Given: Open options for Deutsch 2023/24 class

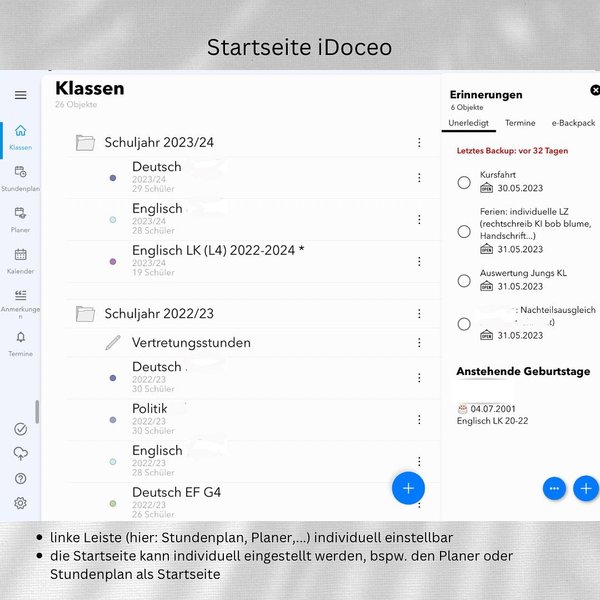Looking at the screenshot, I should (419, 178).
